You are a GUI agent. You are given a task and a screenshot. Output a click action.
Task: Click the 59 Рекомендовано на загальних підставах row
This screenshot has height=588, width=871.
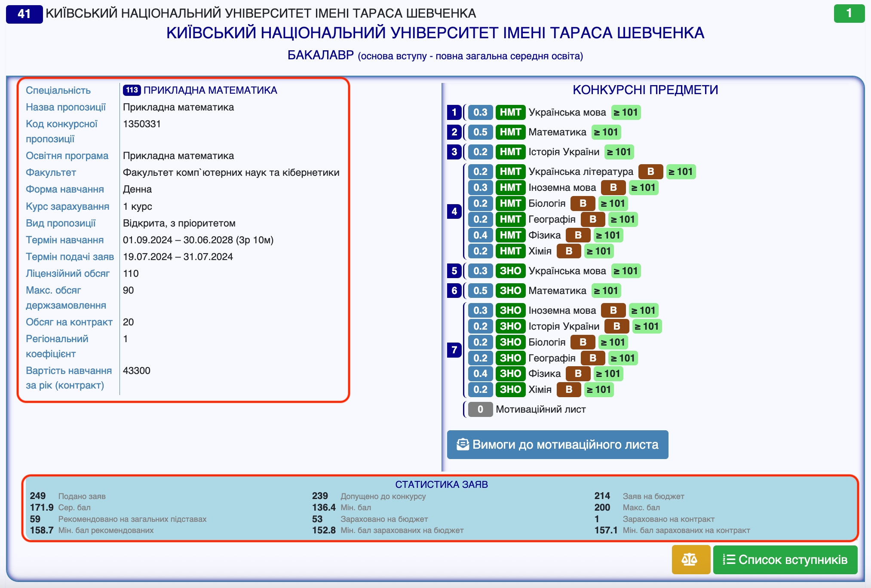tap(118, 519)
